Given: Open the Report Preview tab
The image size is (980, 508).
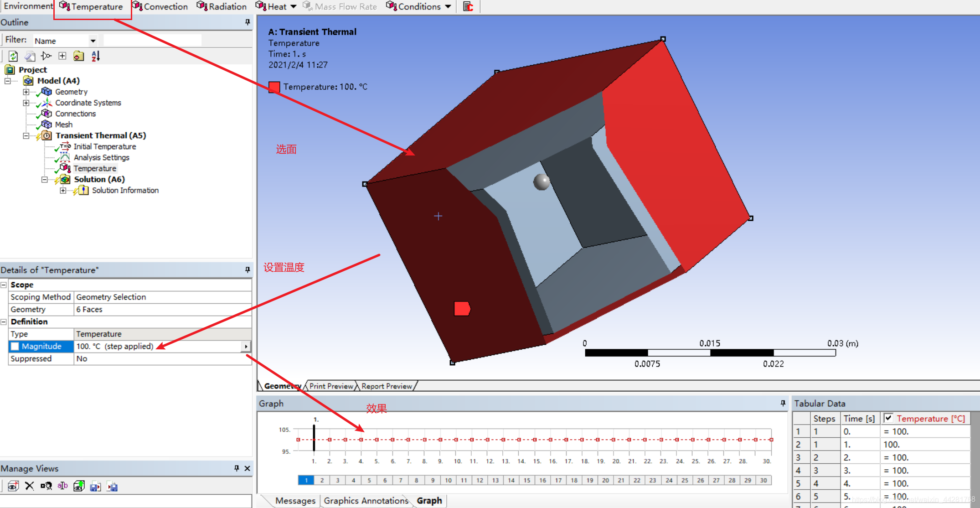Looking at the screenshot, I should [x=387, y=386].
